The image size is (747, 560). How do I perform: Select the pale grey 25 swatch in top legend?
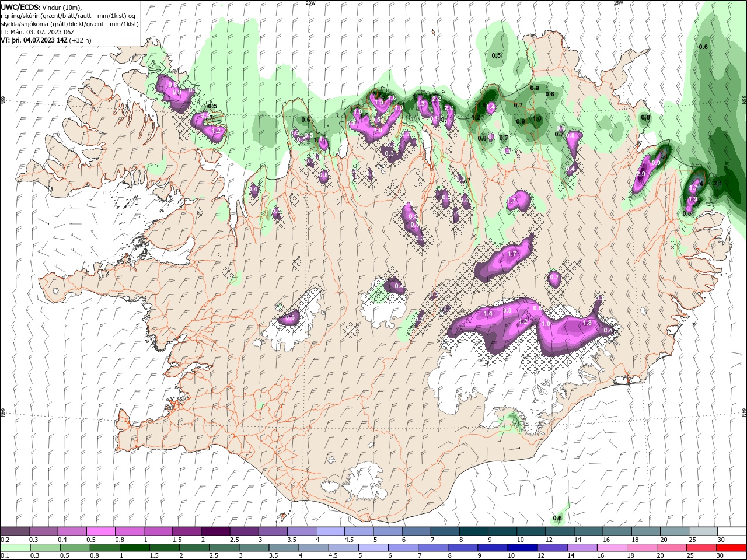coord(703,531)
